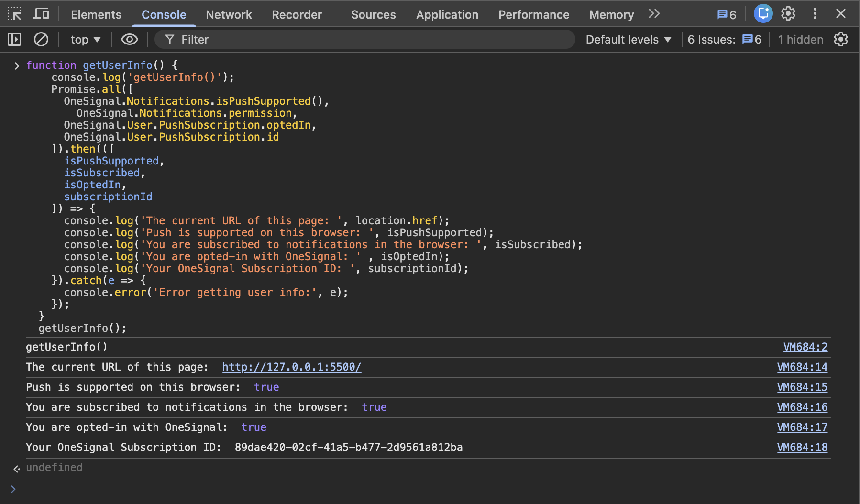Switch to the Network tab
This screenshot has width=860, height=504.
click(x=229, y=14)
